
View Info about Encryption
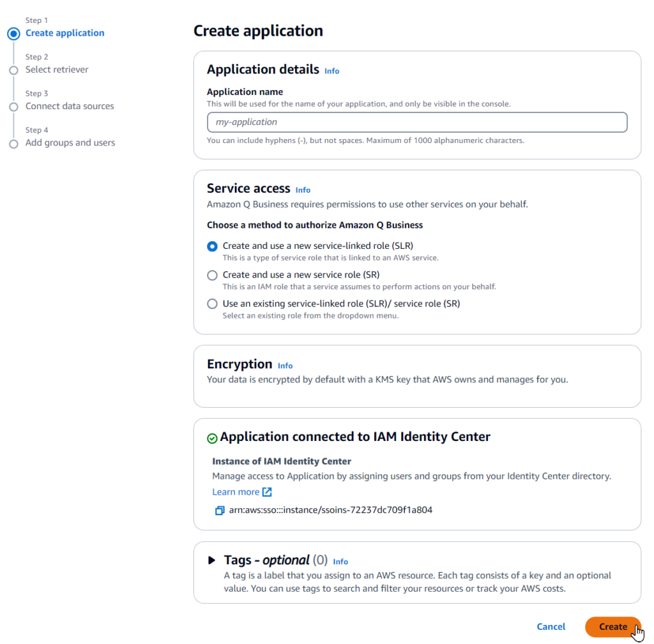coord(285,366)
